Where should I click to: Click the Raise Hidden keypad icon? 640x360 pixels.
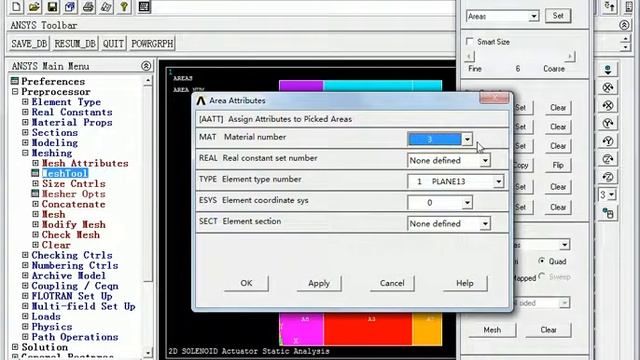click(x=144, y=7)
